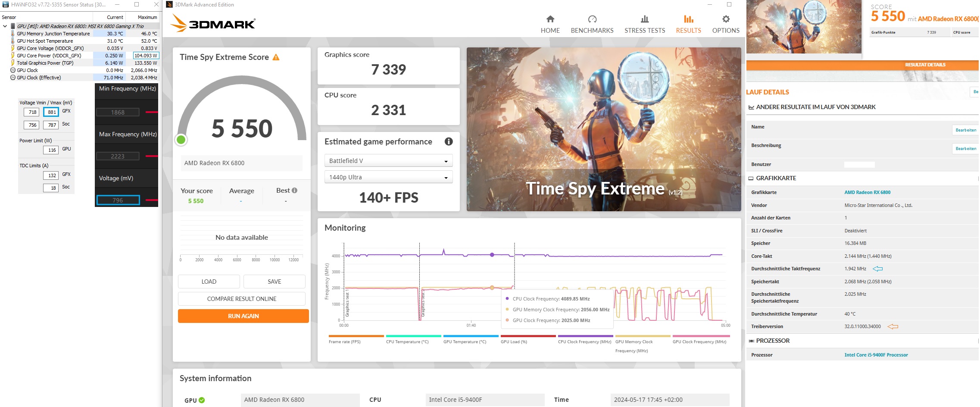Click lightning icon of GPU Core Power row
The height and width of the screenshot is (407, 980).
point(13,56)
